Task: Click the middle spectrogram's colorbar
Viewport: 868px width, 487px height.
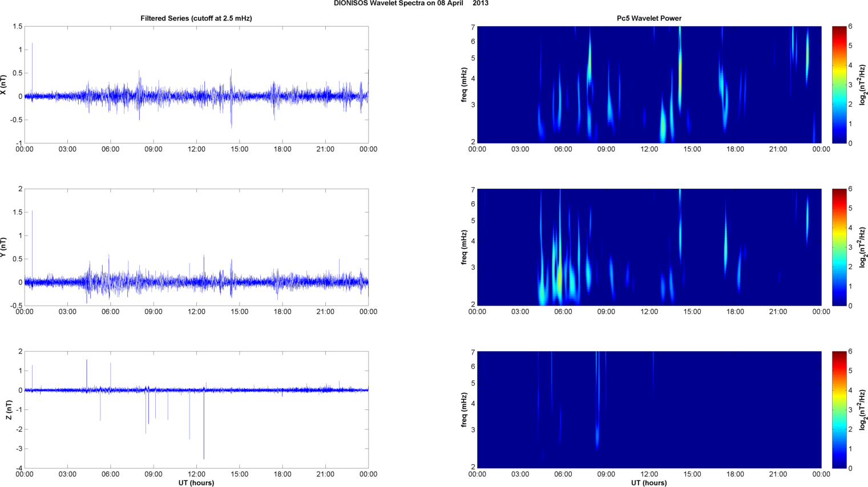Action: pos(839,247)
